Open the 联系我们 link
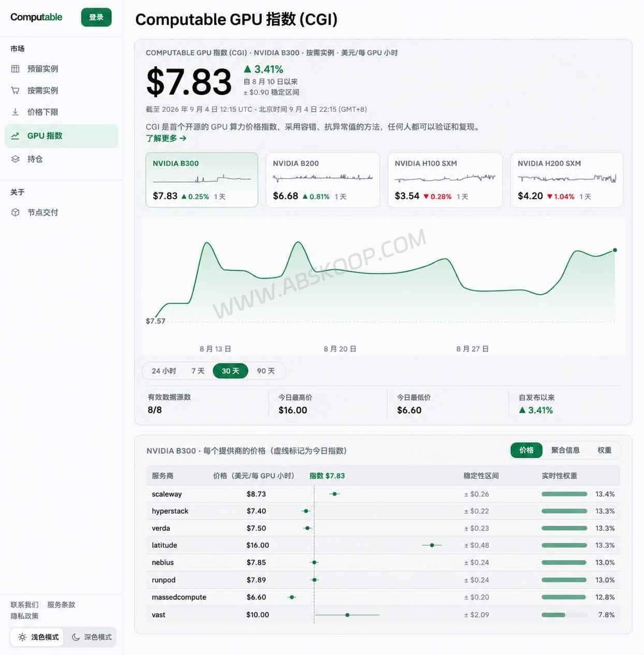Screen dimensions: 644x655 tap(24, 604)
